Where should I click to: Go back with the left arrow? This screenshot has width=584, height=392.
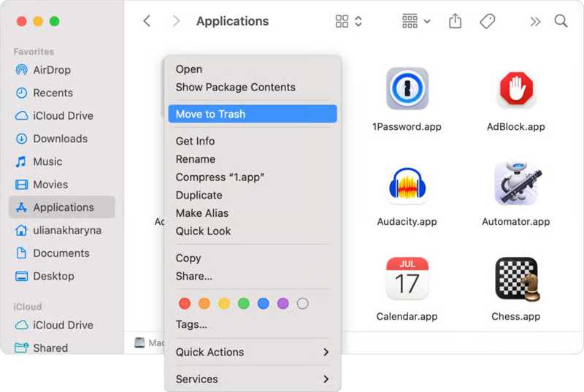pos(147,21)
